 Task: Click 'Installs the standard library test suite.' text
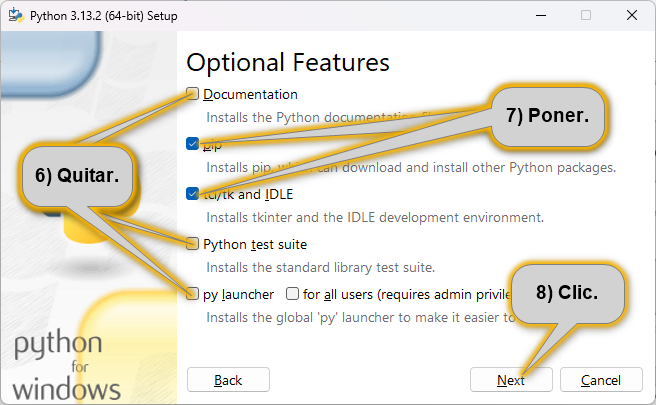[320, 267]
